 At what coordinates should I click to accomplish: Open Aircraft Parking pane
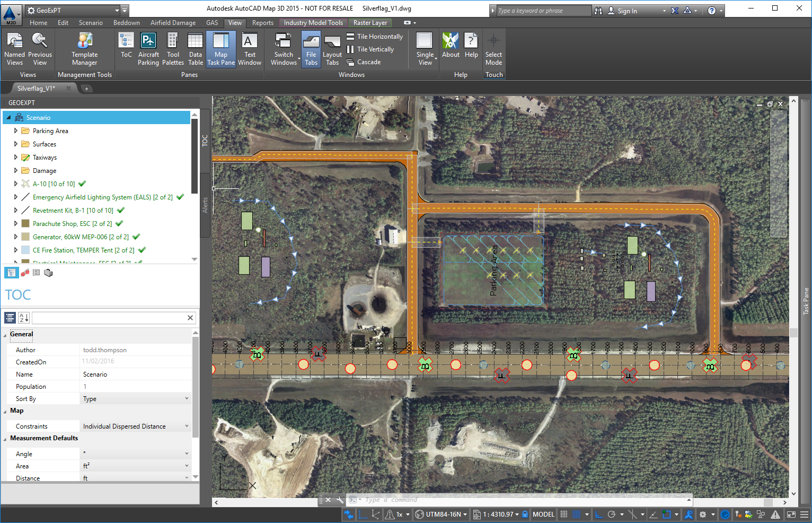[148, 49]
